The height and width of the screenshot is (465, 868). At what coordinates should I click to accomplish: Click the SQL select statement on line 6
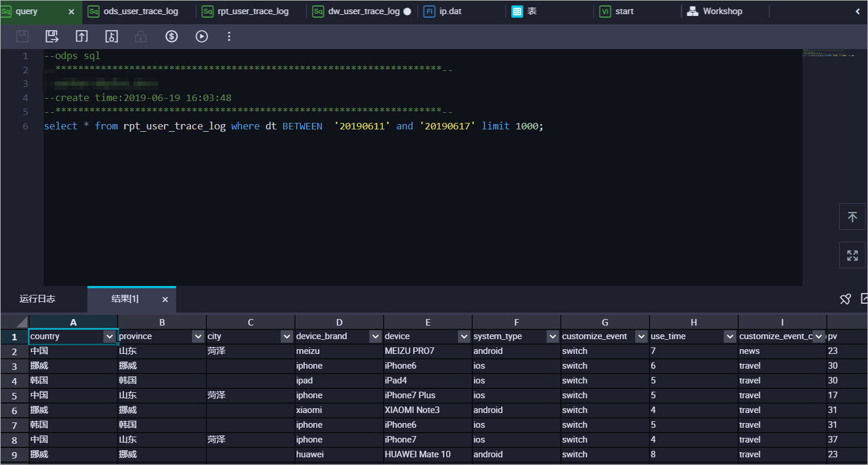click(294, 126)
